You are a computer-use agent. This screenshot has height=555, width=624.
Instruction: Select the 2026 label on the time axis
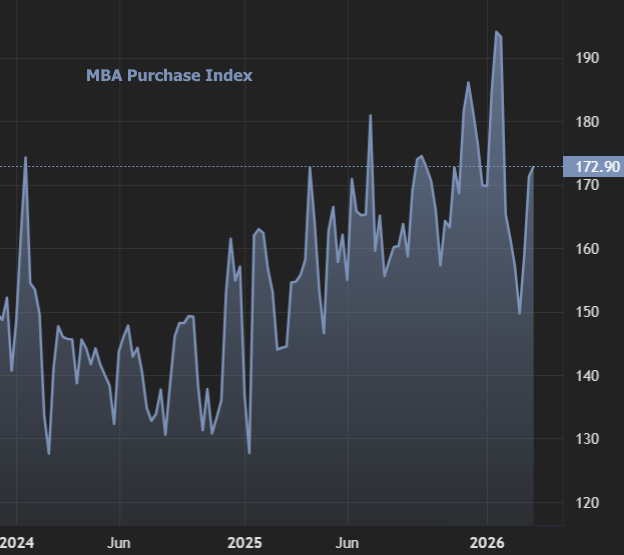487,543
